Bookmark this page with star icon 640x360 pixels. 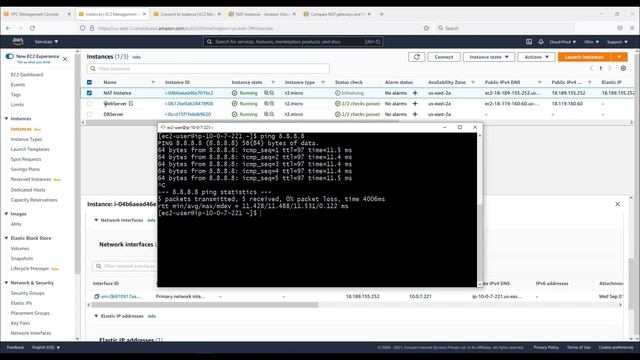pos(427,28)
